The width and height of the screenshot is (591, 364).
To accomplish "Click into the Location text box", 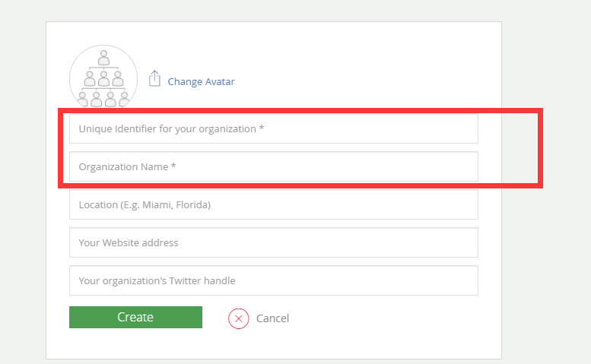I will [x=273, y=204].
